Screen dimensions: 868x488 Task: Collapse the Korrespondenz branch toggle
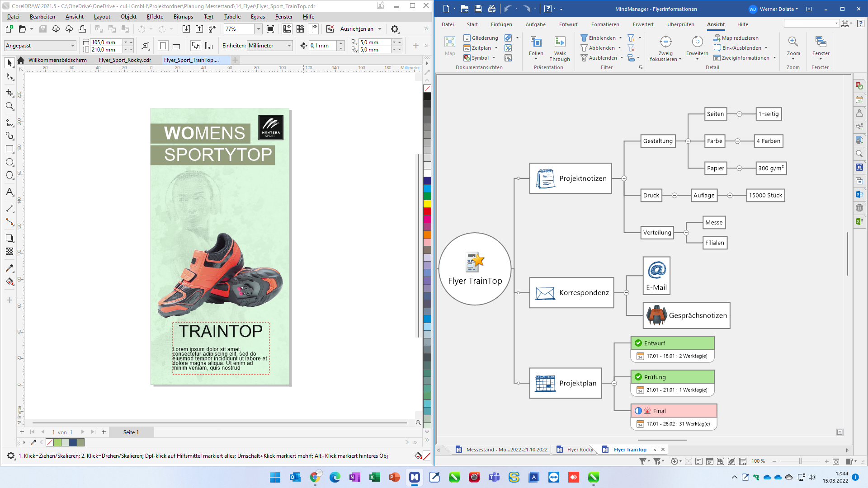click(x=626, y=293)
